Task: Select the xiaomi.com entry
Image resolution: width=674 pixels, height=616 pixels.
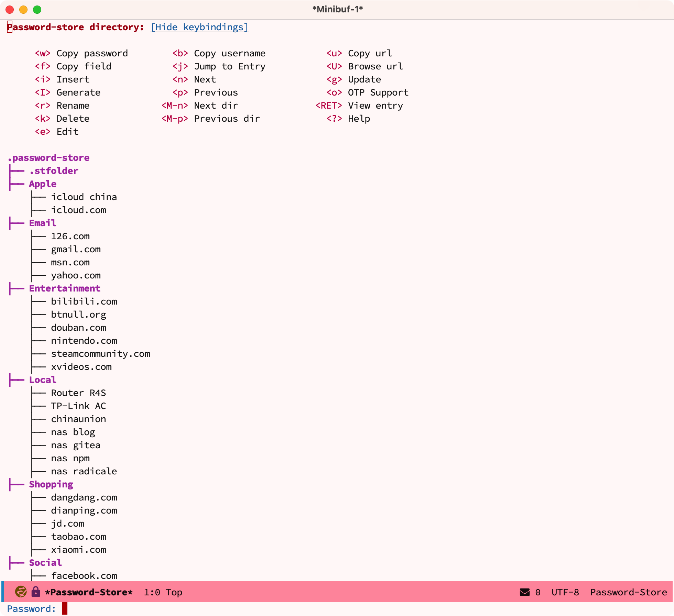Action: [x=78, y=550]
